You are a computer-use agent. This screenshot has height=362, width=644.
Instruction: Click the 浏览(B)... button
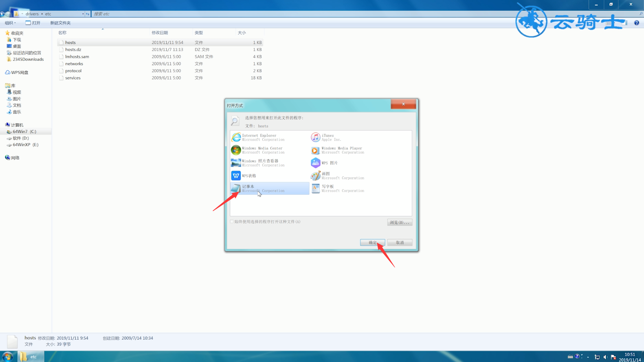400,222
